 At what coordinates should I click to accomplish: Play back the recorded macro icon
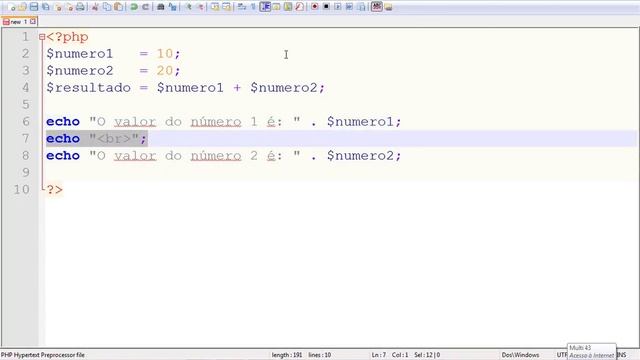coord(338,7)
